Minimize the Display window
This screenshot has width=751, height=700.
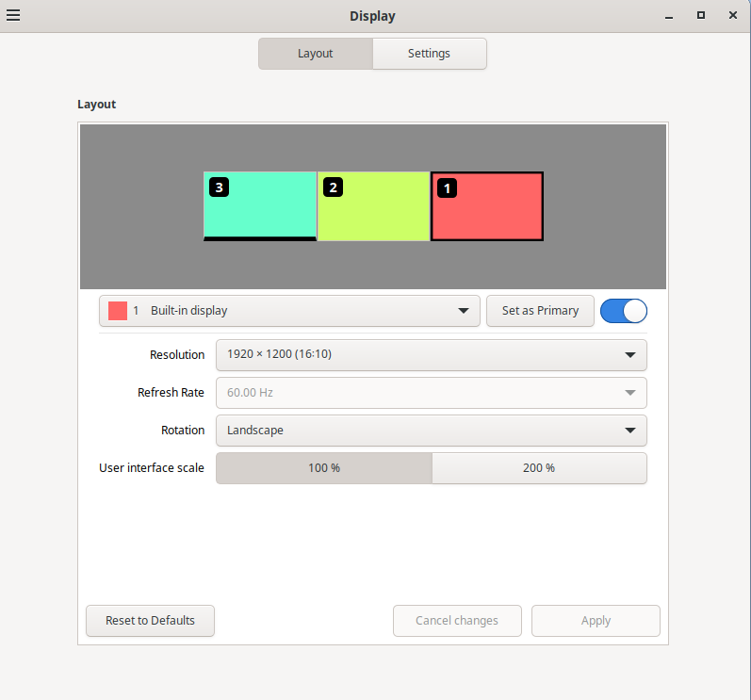tap(668, 15)
